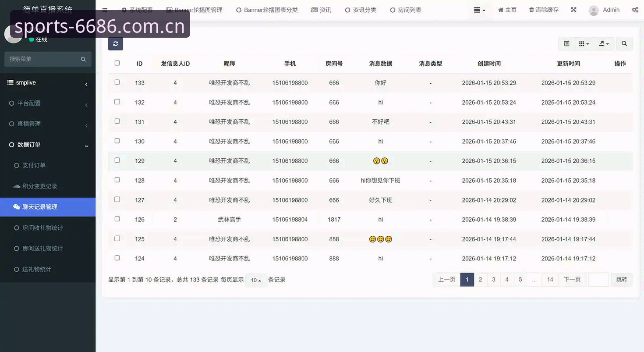Screen dimensions: 644x352
Task: Click the 跳转 jump button
Action: [622, 280]
